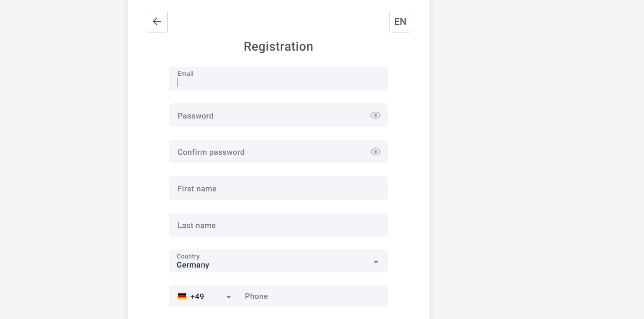The height and width of the screenshot is (319, 644).
Task: Click the Email field label
Action: pos(185,74)
